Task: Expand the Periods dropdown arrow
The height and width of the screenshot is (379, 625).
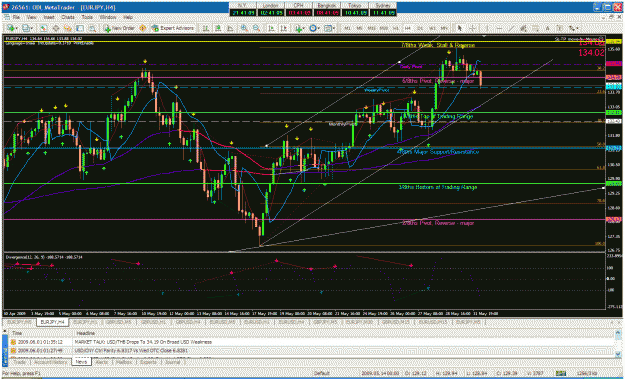Action: (x=318, y=28)
